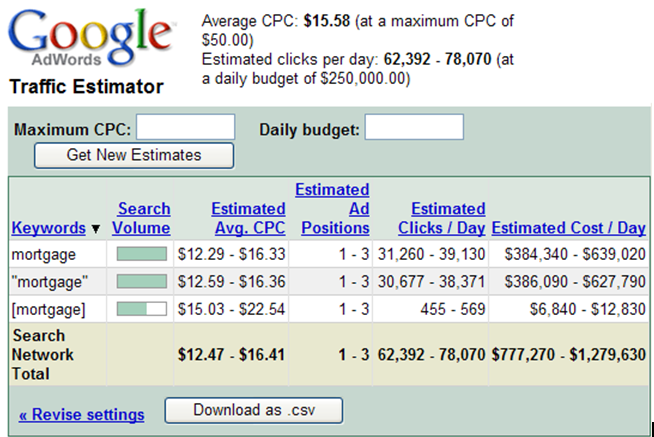Sort by Estimated Cost / Day header
The height and width of the screenshot is (437, 654).
[x=568, y=228]
